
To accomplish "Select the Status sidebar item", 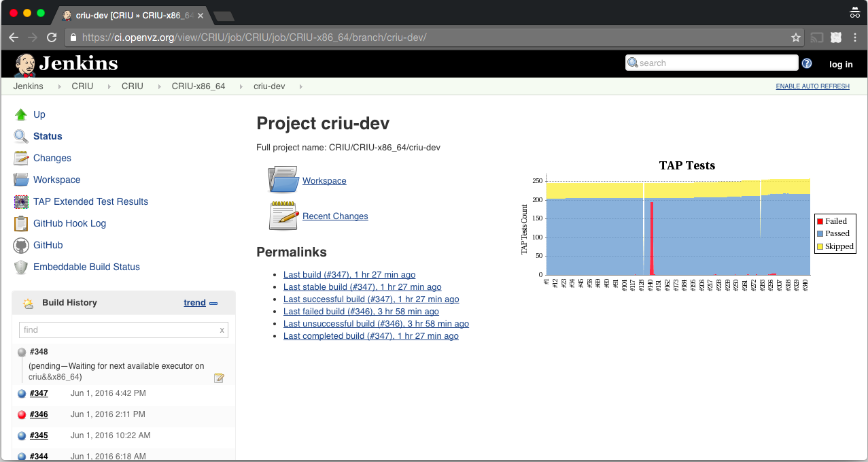I will 48,136.
